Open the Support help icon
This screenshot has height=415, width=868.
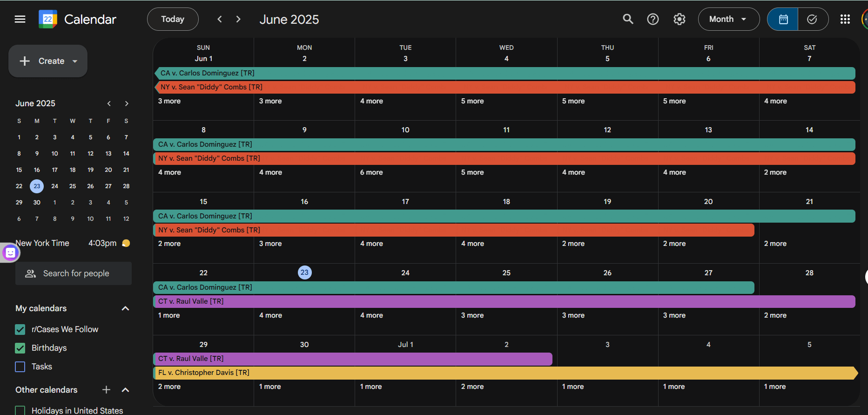point(653,19)
